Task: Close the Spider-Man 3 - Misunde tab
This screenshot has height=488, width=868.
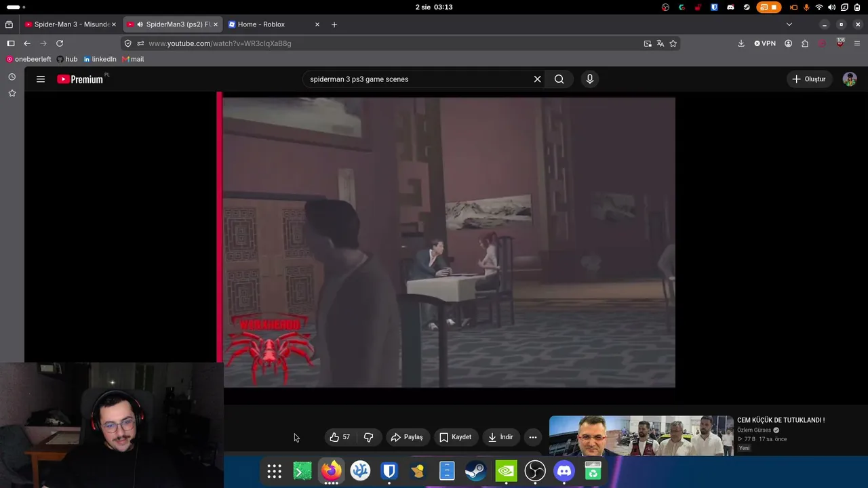Action: (x=114, y=24)
